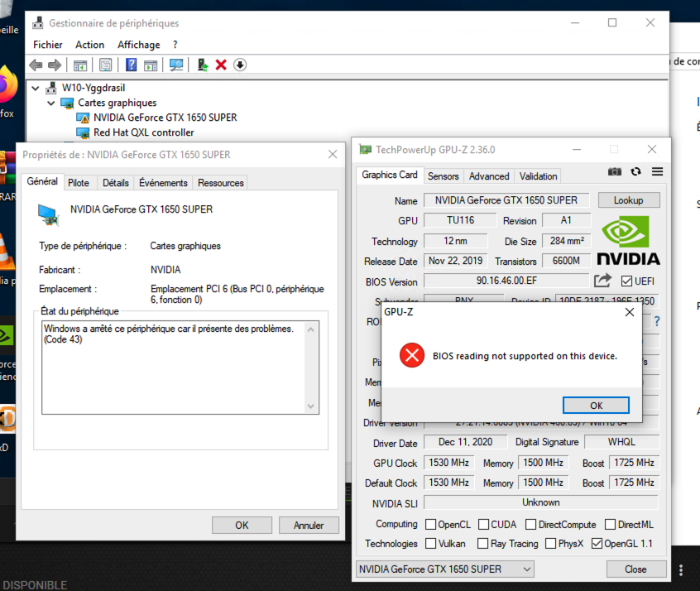Open the Affichage menu

[139, 45]
